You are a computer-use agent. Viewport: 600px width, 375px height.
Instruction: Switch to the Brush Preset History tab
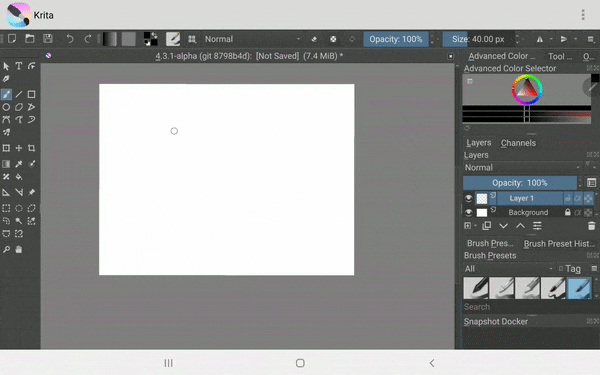tap(559, 244)
